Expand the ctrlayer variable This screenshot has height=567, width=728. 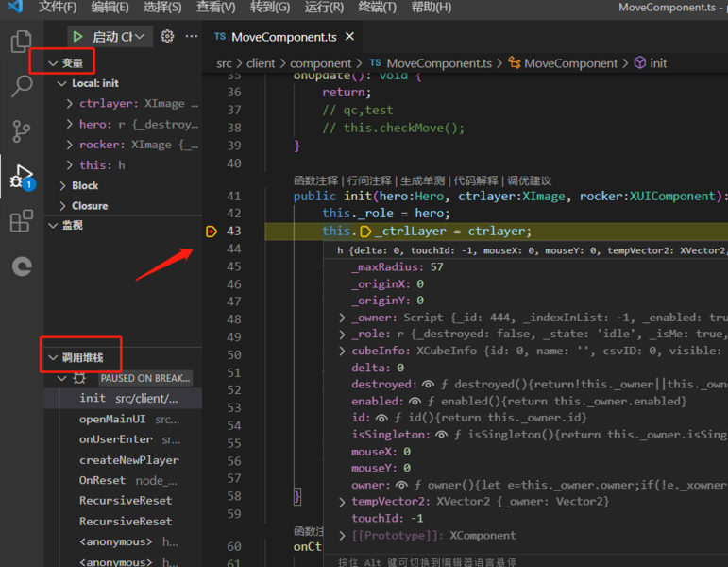click(x=70, y=104)
